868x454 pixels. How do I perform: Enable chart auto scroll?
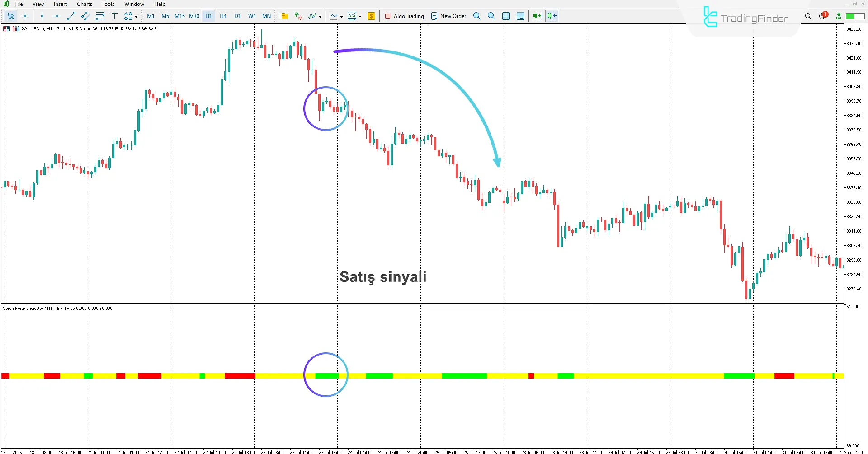pos(537,16)
